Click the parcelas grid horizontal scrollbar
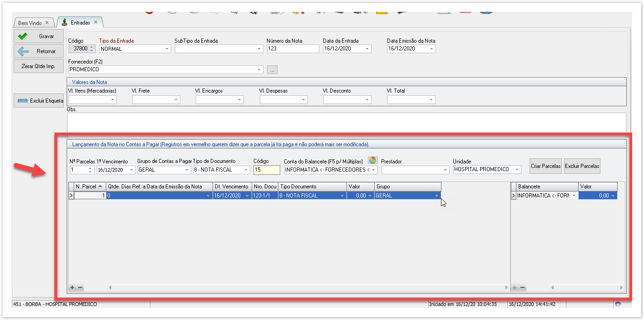 coord(309,287)
